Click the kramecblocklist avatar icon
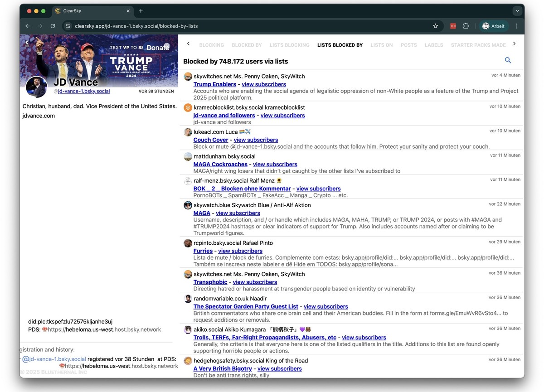 [x=188, y=107]
